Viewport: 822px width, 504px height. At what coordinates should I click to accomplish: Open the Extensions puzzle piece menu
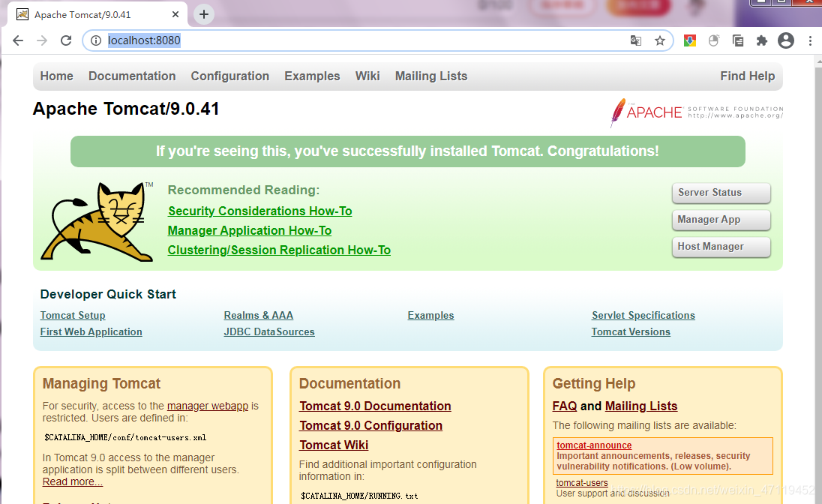tap(762, 40)
